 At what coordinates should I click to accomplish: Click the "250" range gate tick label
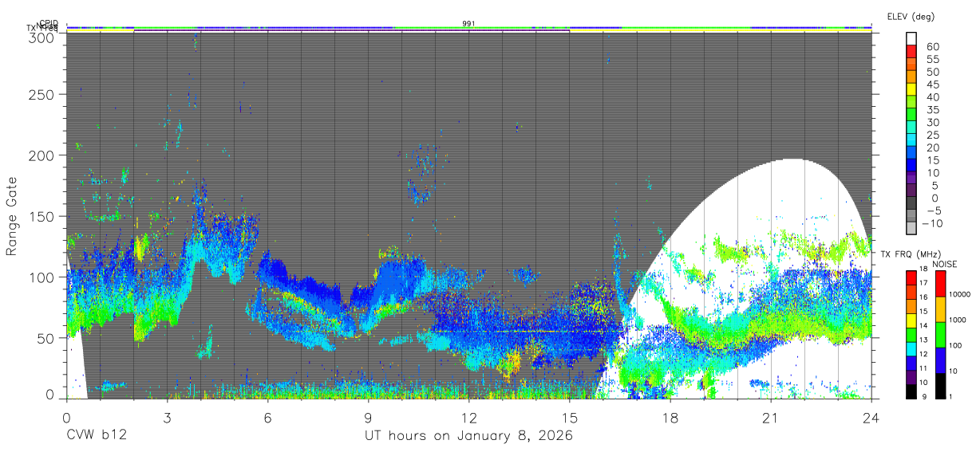coord(42,94)
